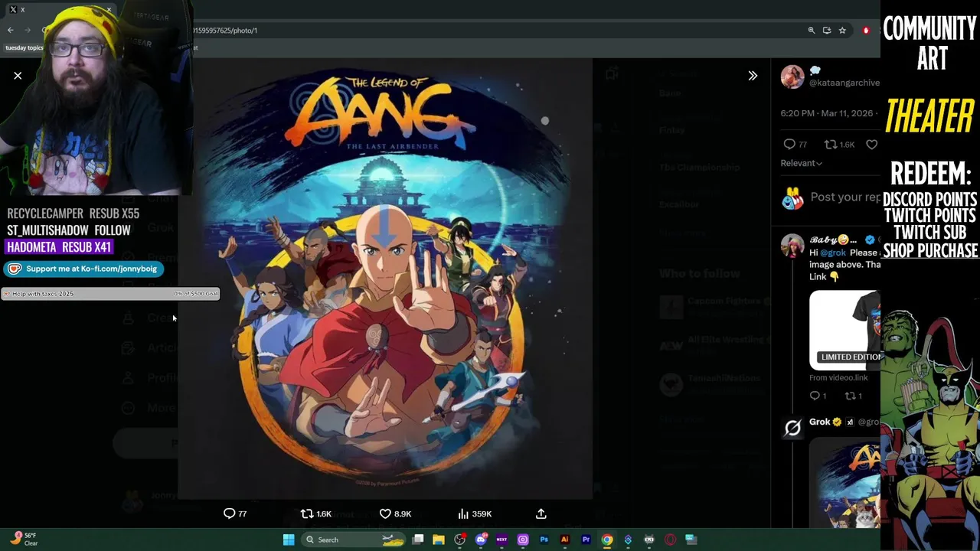Click the browser back arrow
The width and height of the screenshot is (980, 551).
coord(11,31)
